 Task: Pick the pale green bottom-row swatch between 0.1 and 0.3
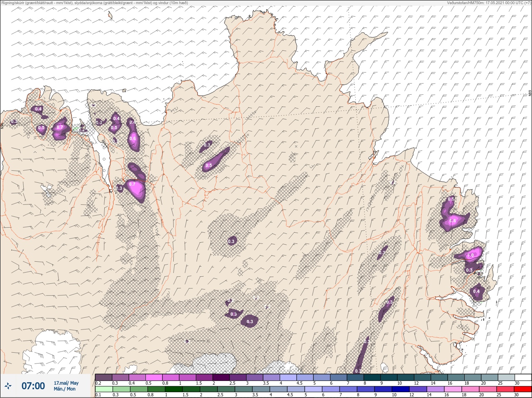(x=103, y=389)
